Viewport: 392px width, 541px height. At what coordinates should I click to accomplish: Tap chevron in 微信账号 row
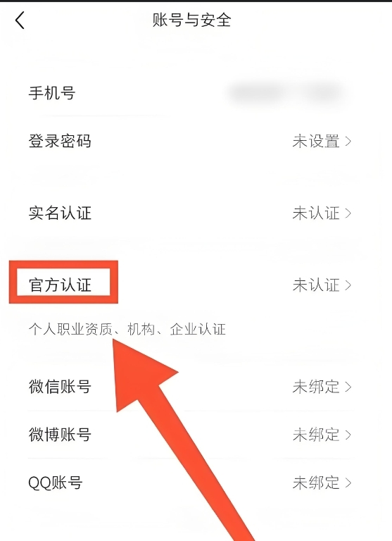(348, 387)
